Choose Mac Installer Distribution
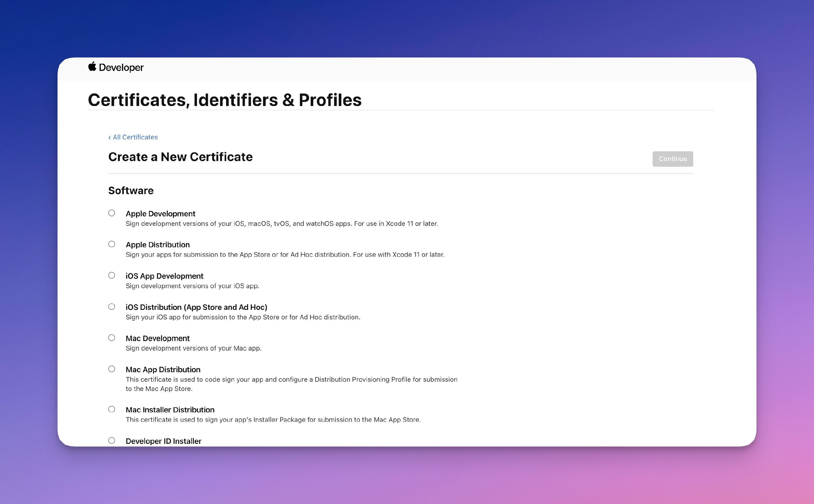 click(x=112, y=409)
